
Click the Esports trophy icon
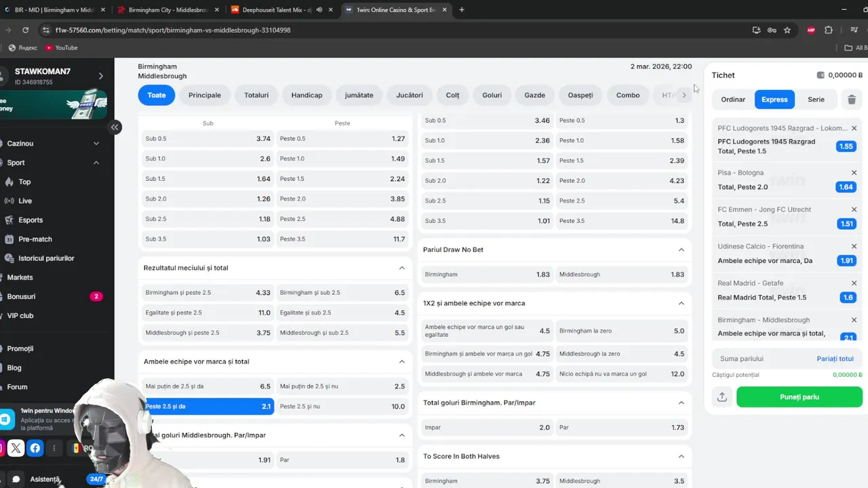[x=9, y=220]
